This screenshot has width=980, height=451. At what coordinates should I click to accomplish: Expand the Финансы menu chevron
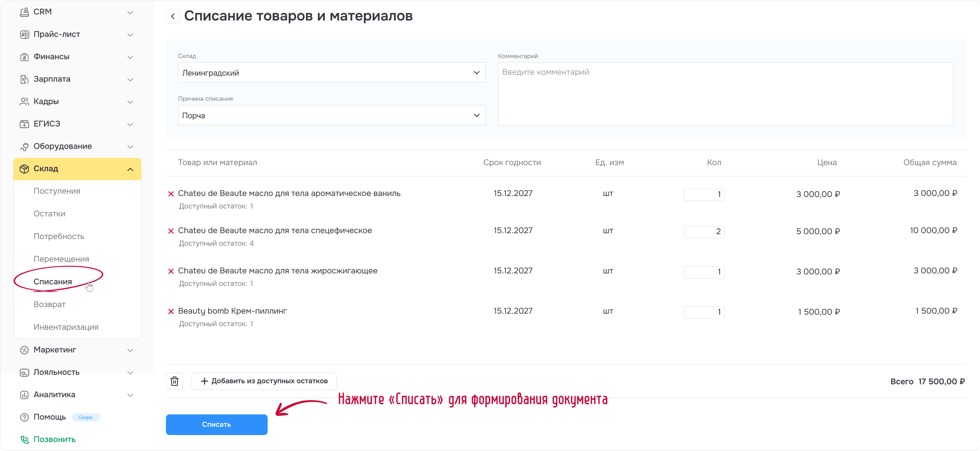pos(130,58)
